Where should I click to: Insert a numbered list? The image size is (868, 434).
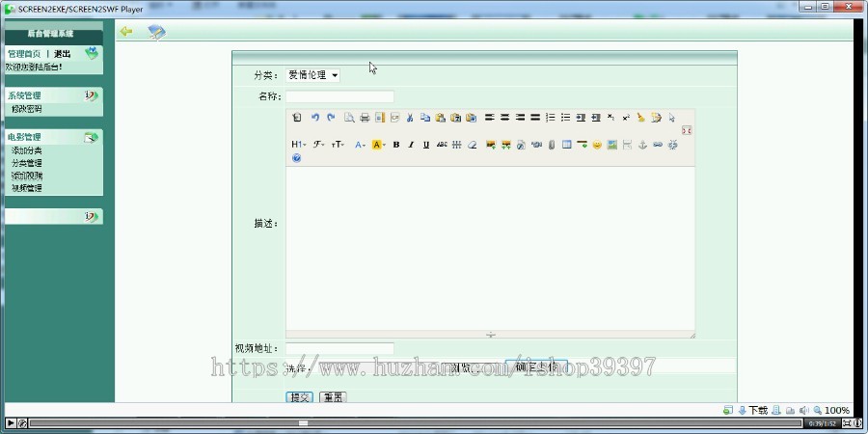click(551, 118)
